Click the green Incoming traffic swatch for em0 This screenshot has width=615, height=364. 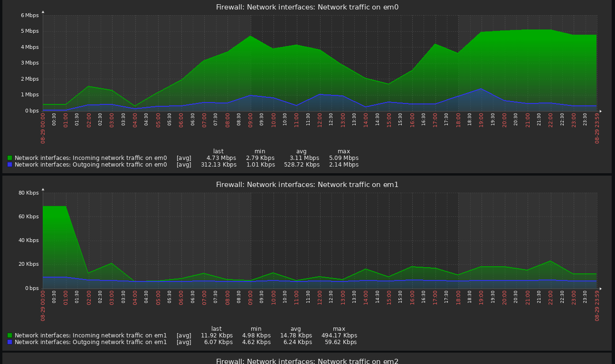point(9,158)
